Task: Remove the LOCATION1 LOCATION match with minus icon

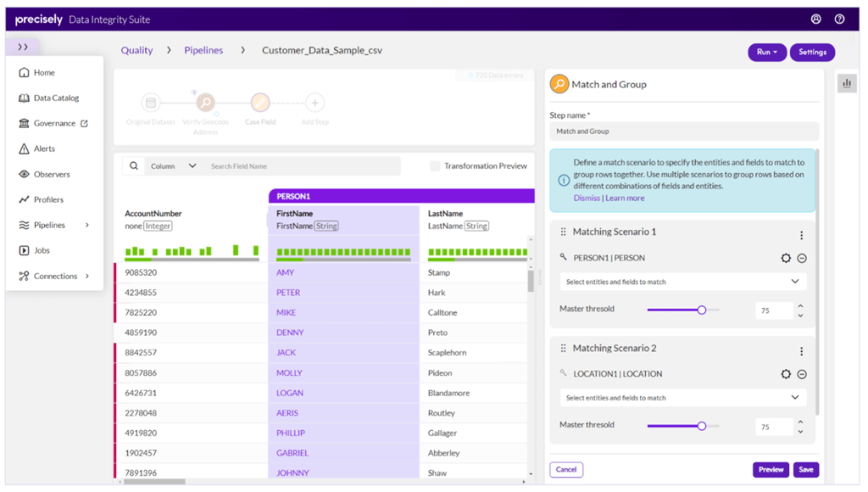Action: click(x=803, y=373)
